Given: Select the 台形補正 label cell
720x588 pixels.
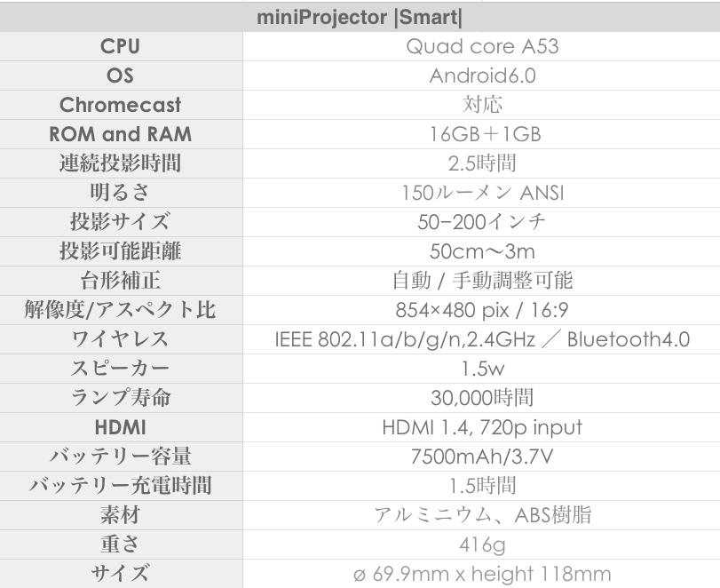Looking at the screenshot, I should pos(120,281).
